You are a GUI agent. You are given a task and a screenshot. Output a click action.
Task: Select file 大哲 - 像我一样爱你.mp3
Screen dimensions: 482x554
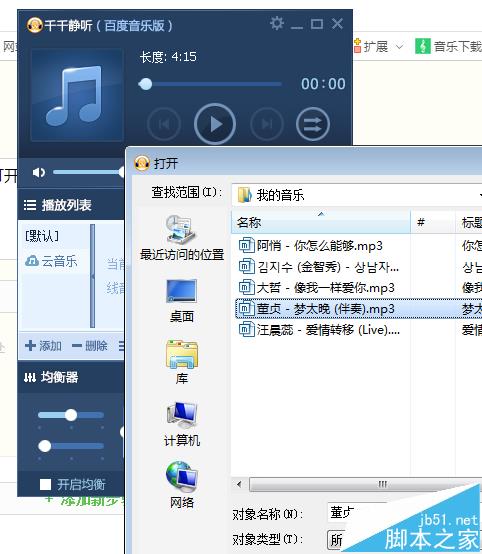coord(317,288)
